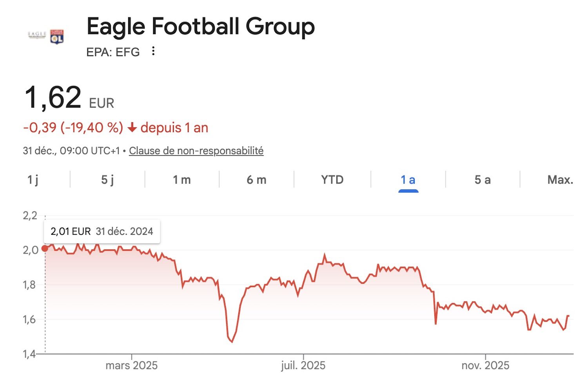Select the YTD tab

[332, 180]
